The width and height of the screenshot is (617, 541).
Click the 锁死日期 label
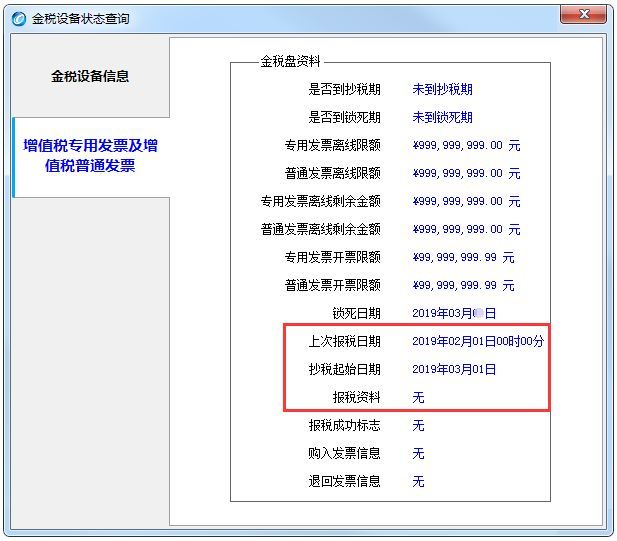click(x=357, y=313)
